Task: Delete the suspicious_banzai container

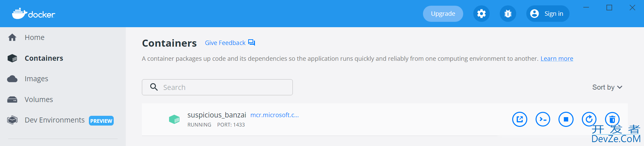Action: [612, 119]
